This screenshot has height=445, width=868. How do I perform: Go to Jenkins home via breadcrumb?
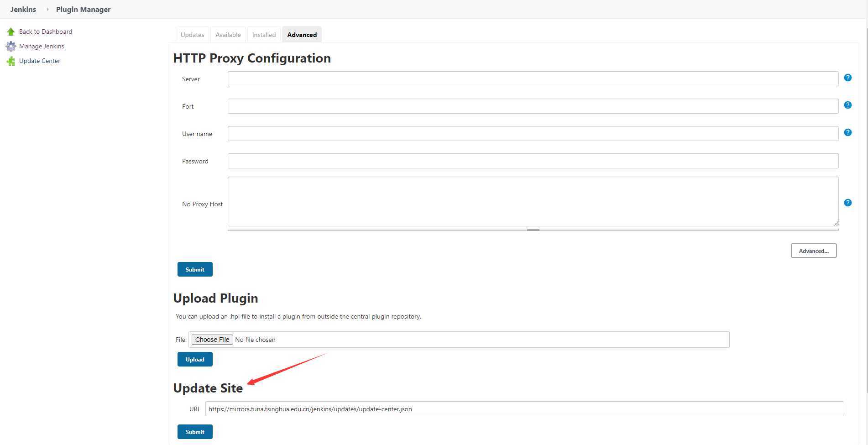coord(23,9)
